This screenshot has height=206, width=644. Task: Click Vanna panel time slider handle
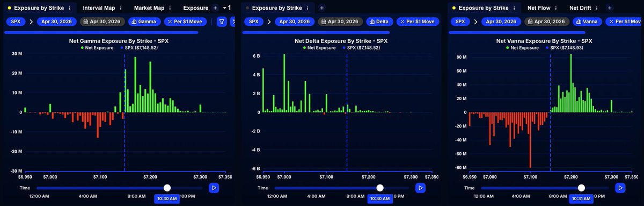[582, 188]
